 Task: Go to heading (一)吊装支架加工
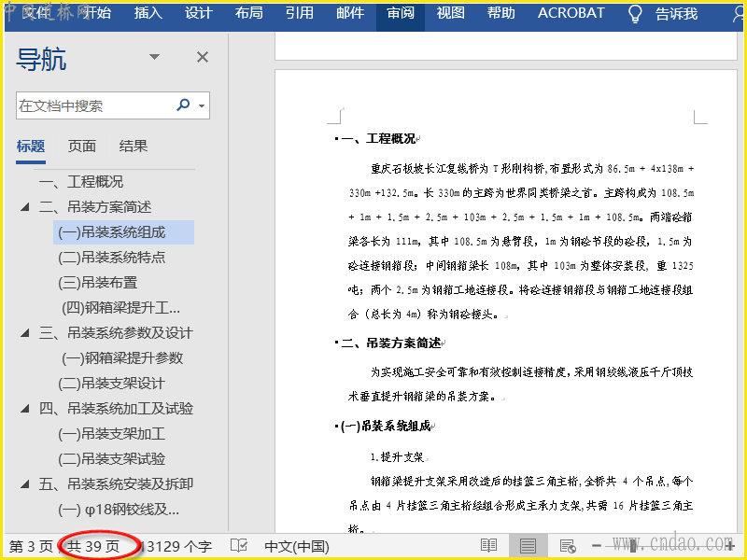[111, 434]
